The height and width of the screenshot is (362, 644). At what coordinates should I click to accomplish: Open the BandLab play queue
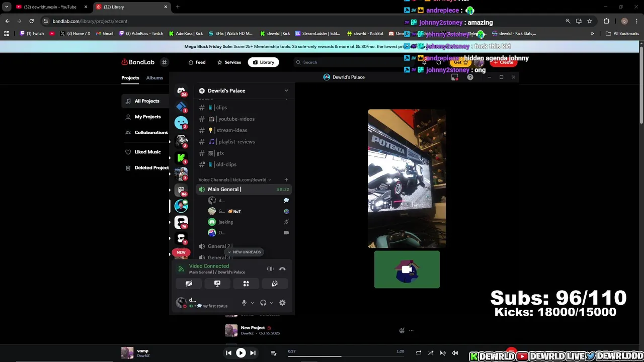click(x=274, y=353)
